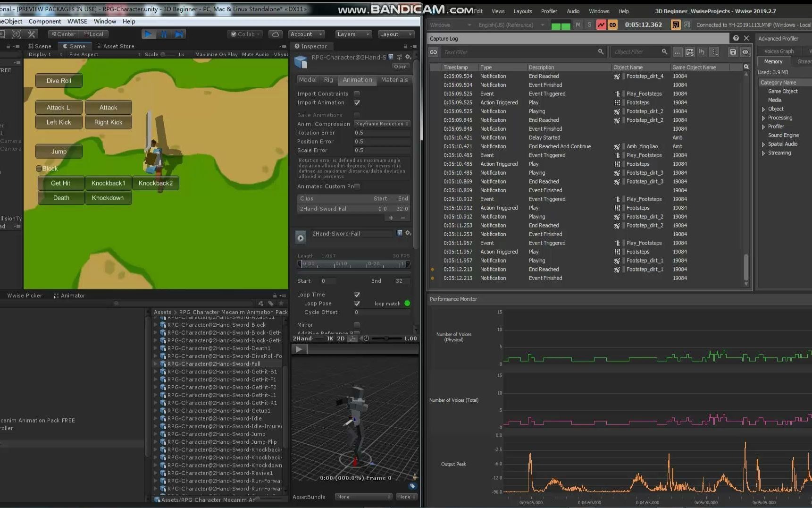This screenshot has width=812, height=508.
Task: Open Free Aspect dropdown
Action: tap(105, 54)
